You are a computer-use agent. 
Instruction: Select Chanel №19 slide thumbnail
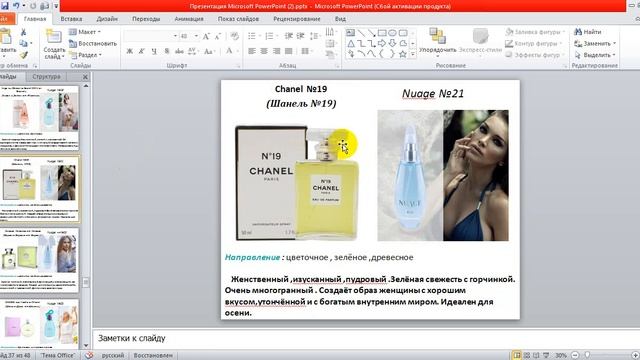tap(40, 189)
